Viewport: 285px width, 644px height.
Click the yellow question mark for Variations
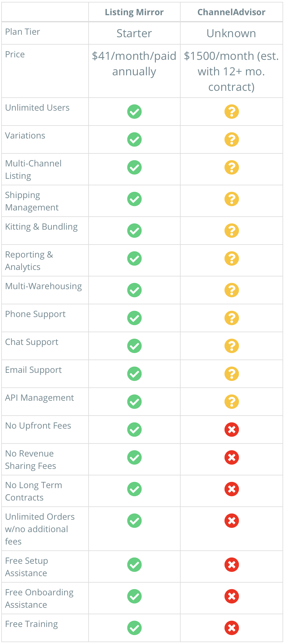[x=232, y=139]
